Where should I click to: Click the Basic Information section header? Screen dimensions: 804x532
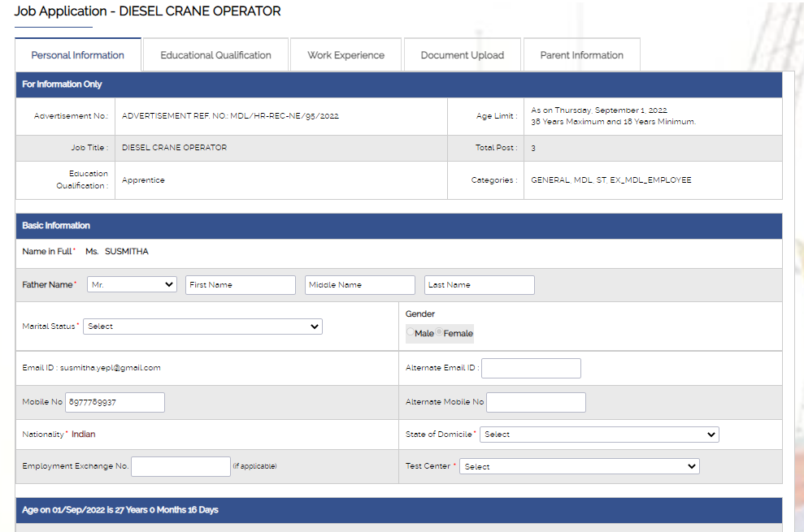click(399, 226)
